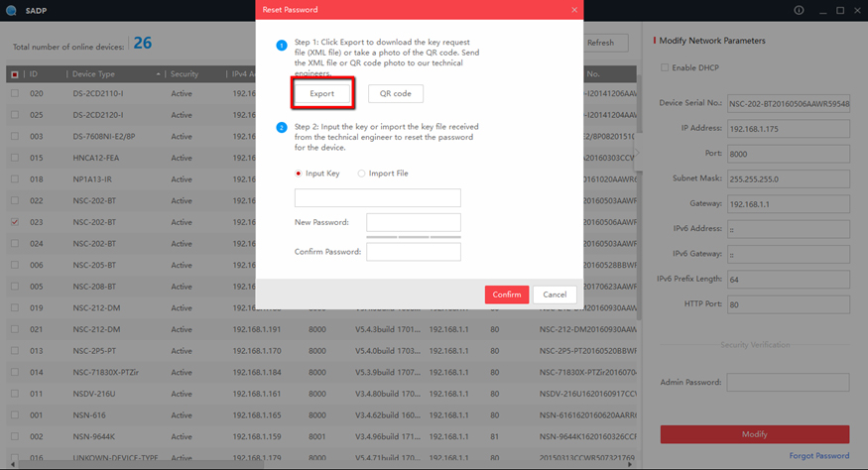
Task: Select the Input Key radio button
Action: pyautogui.click(x=299, y=174)
